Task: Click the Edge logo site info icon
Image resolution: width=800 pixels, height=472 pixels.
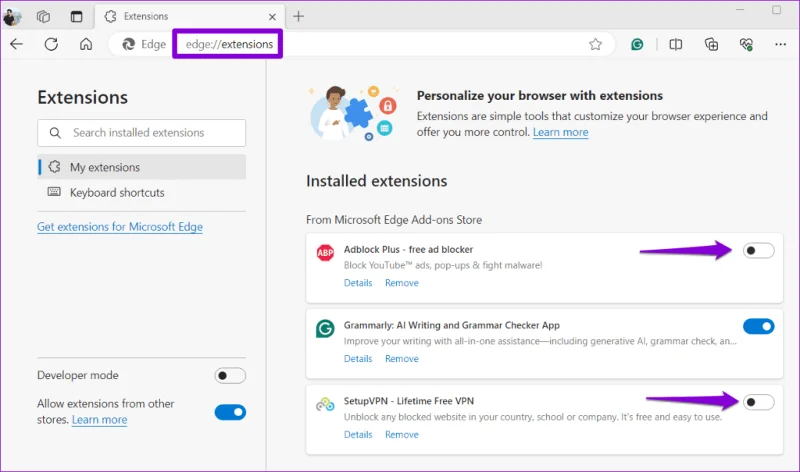Action: pos(129,44)
